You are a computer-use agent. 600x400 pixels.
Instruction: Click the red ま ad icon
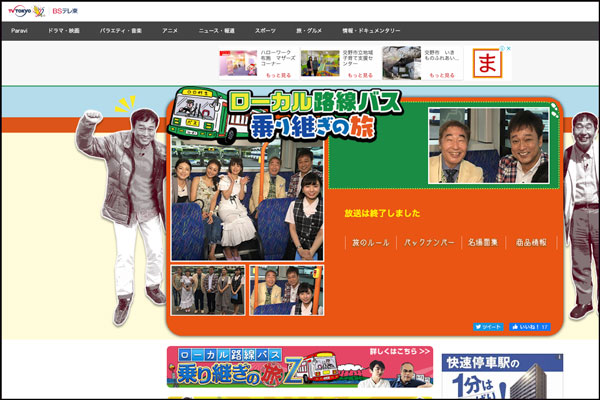click(x=491, y=64)
